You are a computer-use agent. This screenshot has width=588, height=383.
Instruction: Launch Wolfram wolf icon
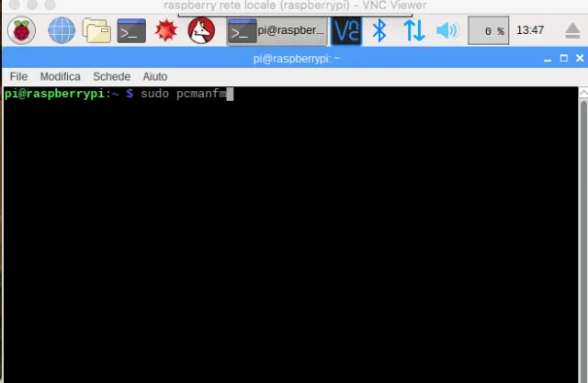201,30
